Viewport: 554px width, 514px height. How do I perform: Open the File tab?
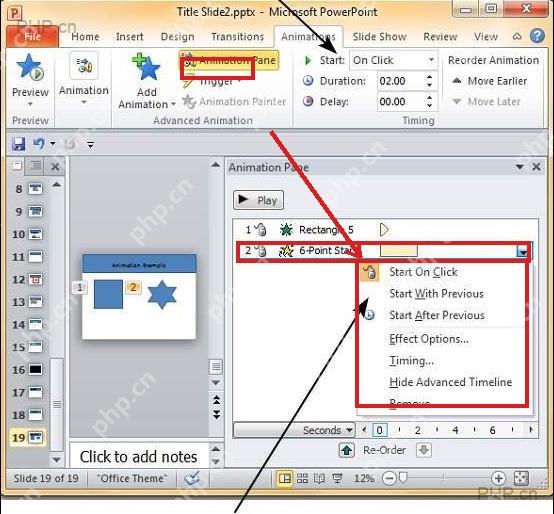32,36
